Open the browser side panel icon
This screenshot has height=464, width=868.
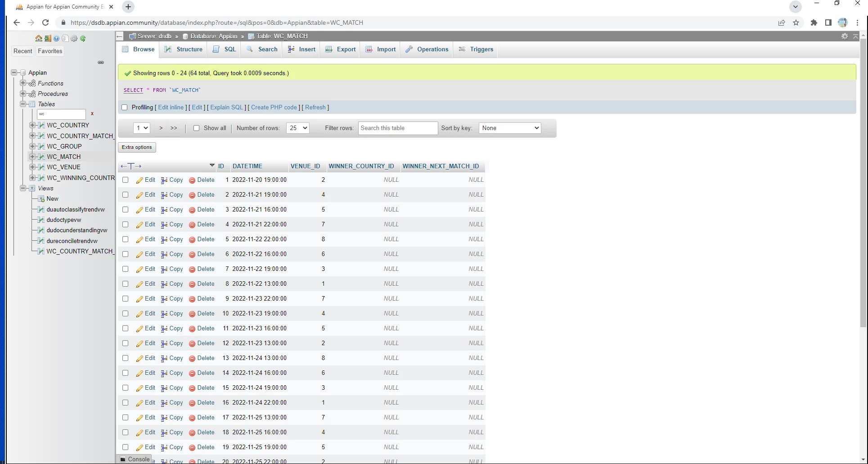click(828, 23)
